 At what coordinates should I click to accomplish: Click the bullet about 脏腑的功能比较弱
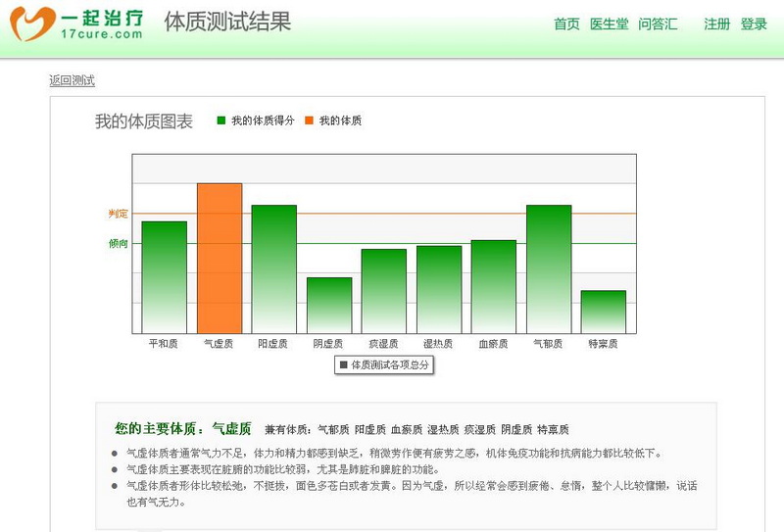click(x=283, y=469)
